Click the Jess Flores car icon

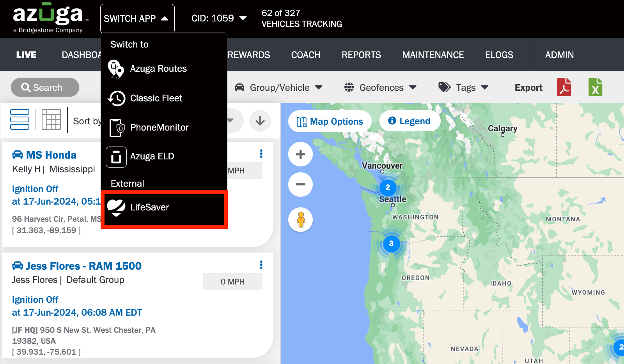point(18,266)
